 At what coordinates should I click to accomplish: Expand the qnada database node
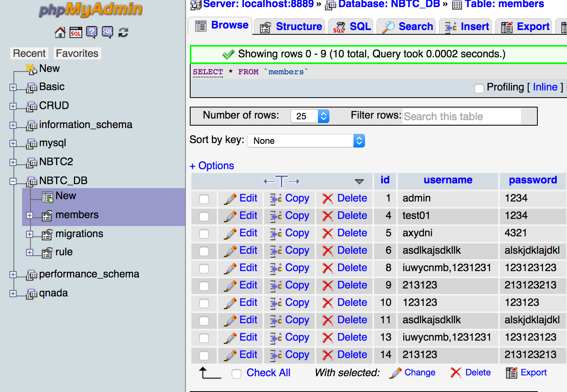tap(13, 294)
